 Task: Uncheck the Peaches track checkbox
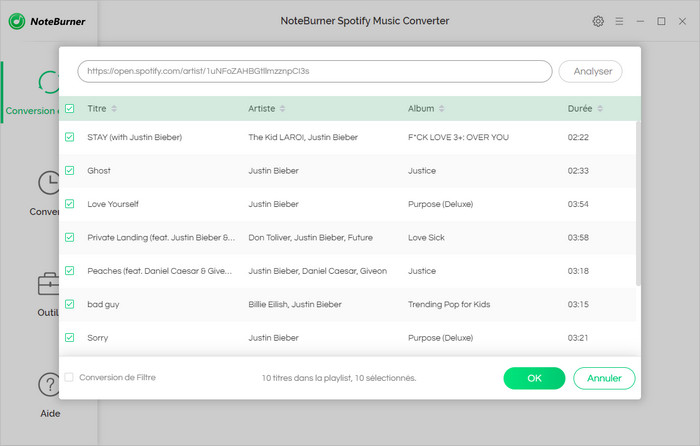[x=70, y=271]
